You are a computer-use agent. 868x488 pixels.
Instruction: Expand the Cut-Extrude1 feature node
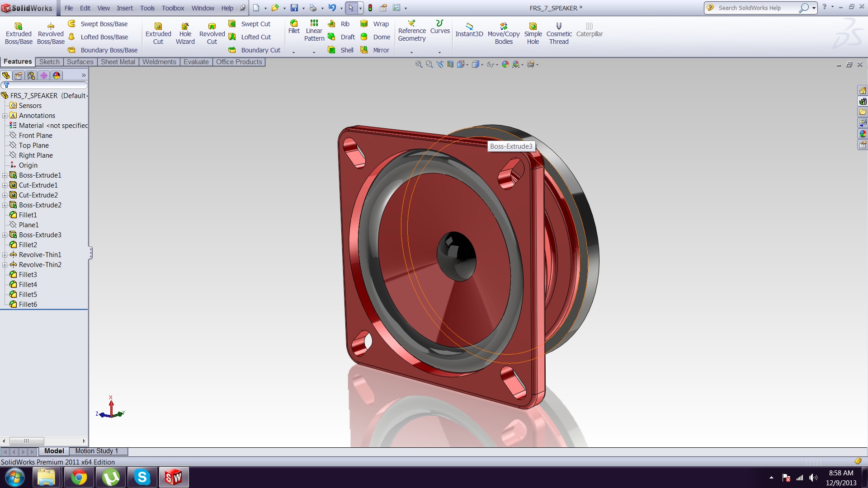coord(5,185)
